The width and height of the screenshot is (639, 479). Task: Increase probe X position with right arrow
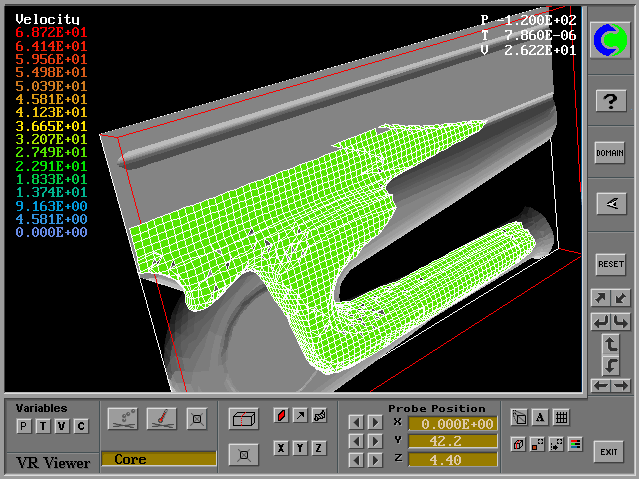[375, 423]
